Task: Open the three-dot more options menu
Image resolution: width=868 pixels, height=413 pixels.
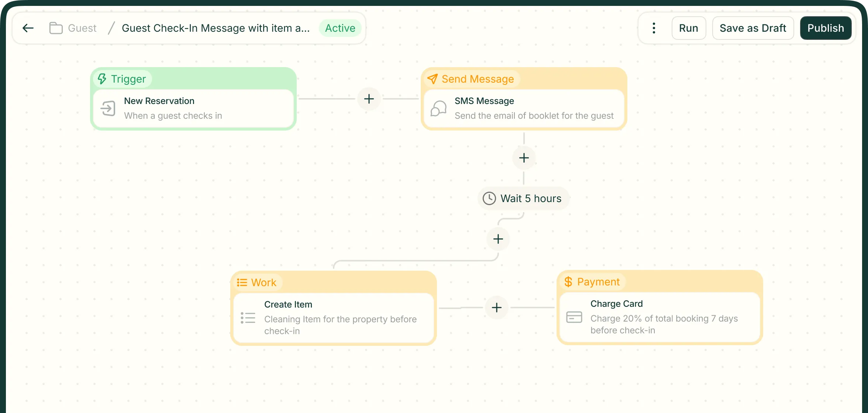Action: point(654,28)
